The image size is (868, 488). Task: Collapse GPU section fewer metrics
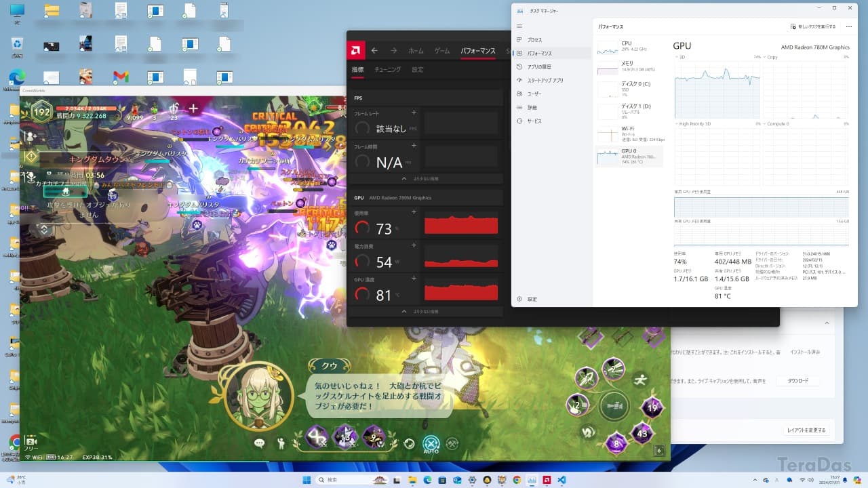[425, 312]
